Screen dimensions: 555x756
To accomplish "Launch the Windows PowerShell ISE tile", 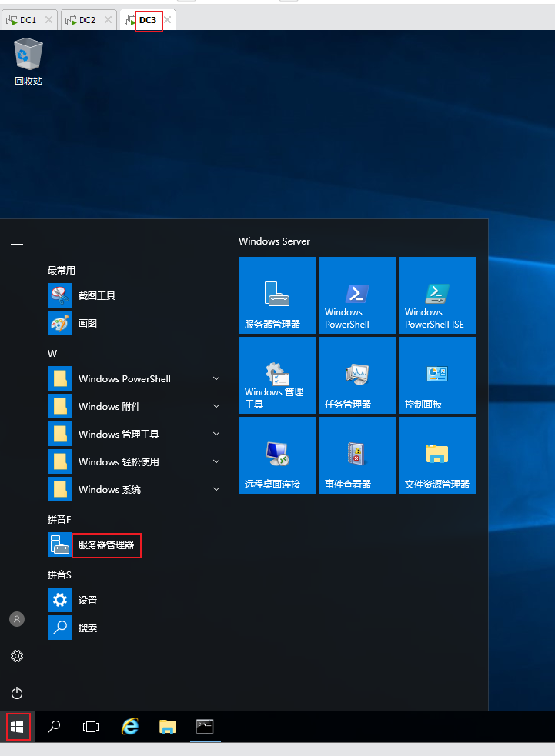I will tap(437, 295).
